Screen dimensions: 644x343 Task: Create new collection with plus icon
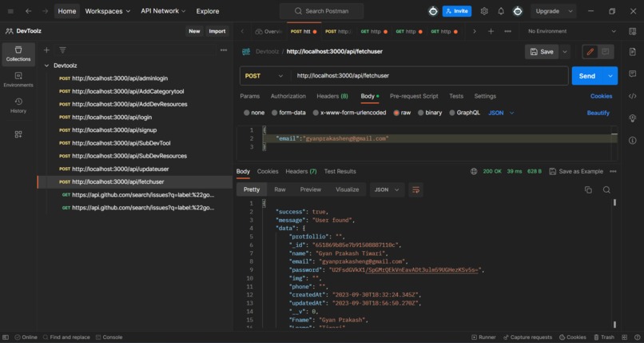(46, 50)
